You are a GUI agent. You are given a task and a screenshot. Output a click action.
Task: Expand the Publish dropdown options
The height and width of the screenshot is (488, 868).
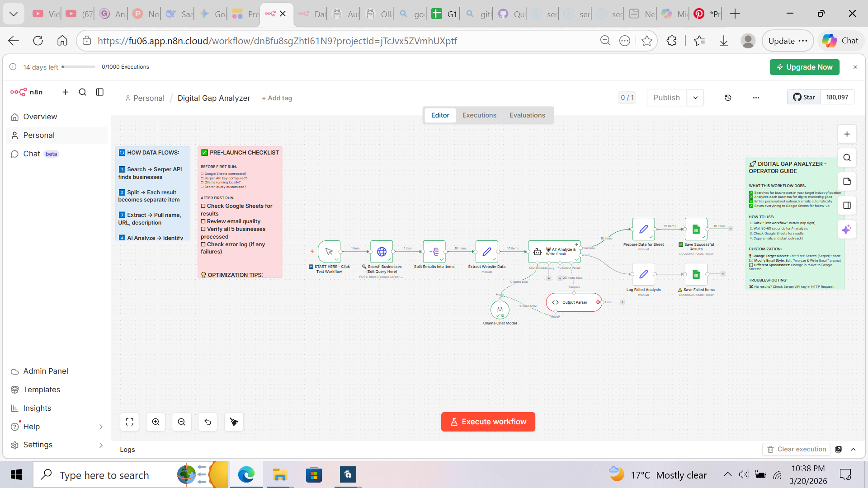tap(695, 98)
